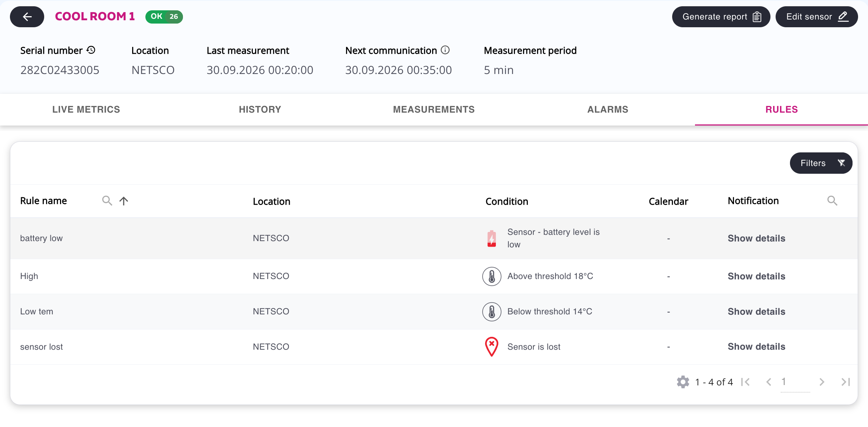
Task: Search by Rule name magnifier icon
Action: click(x=107, y=201)
